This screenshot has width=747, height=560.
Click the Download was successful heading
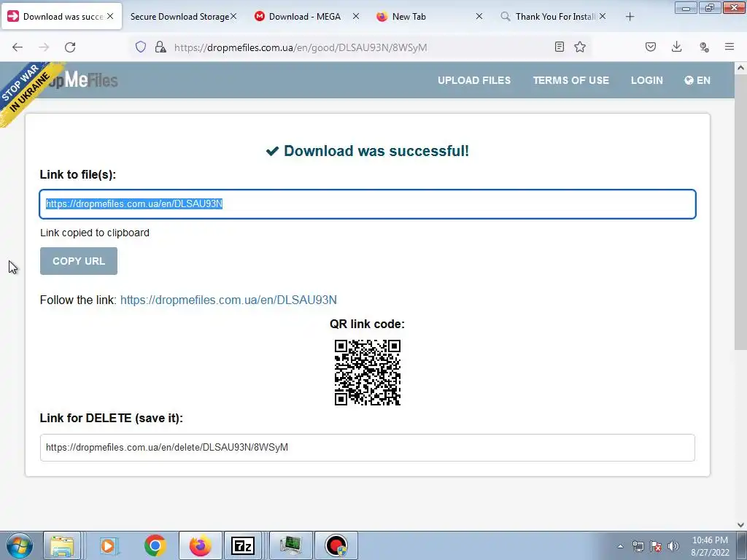click(x=368, y=151)
